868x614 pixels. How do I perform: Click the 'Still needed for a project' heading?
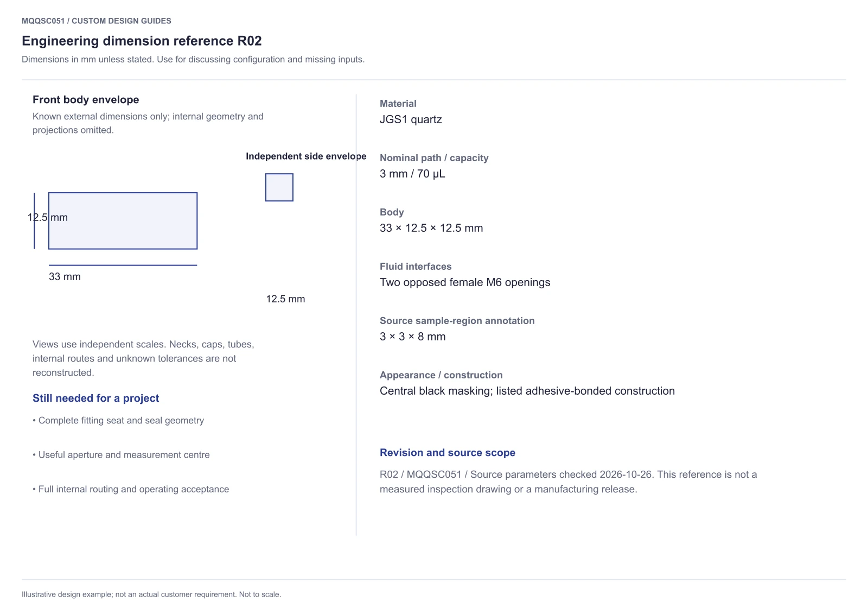pyautogui.click(x=96, y=398)
